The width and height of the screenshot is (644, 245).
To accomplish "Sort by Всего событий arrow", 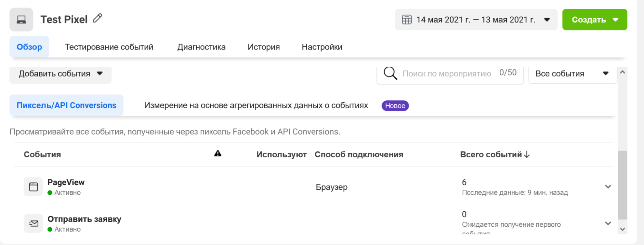I will tap(527, 154).
